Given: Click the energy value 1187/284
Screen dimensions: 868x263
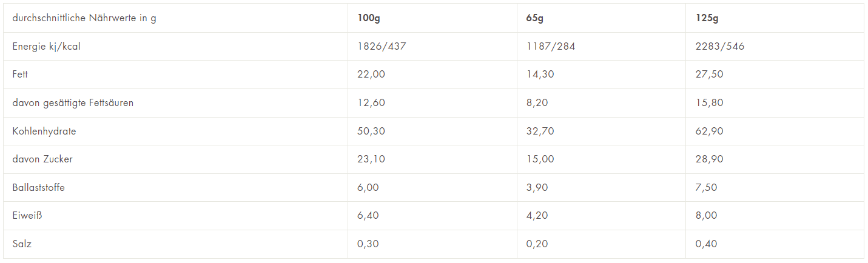Looking at the screenshot, I should click(x=551, y=47).
